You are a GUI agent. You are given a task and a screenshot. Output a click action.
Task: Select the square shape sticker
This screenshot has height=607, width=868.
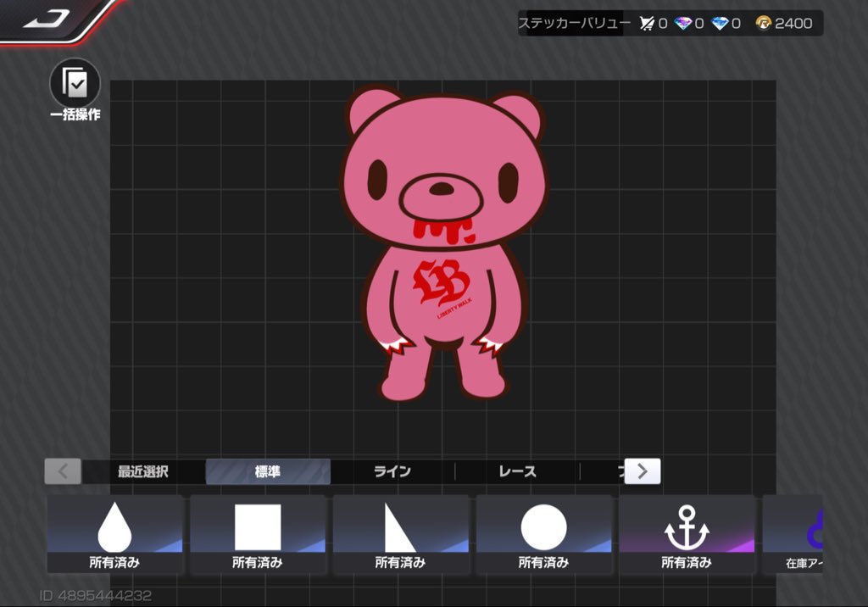pyautogui.click(x=258, y=534)
